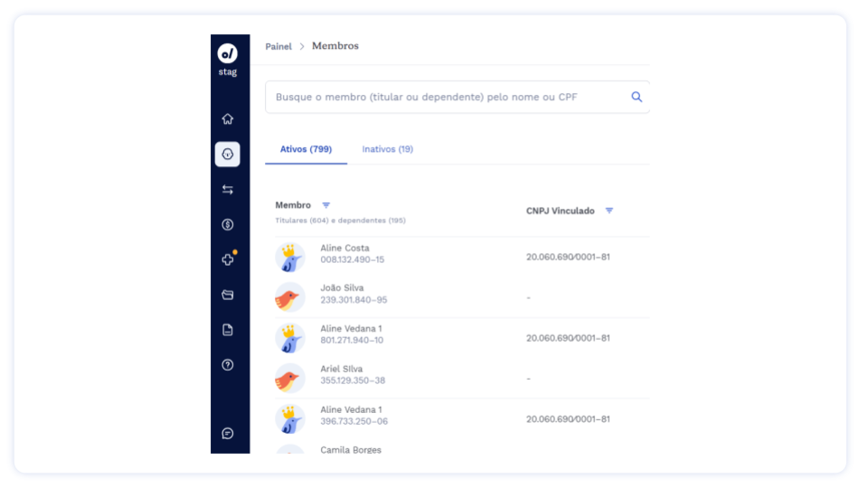Open the Home icon in the sidebar
The image size is (868, 488).
point(228,119)
